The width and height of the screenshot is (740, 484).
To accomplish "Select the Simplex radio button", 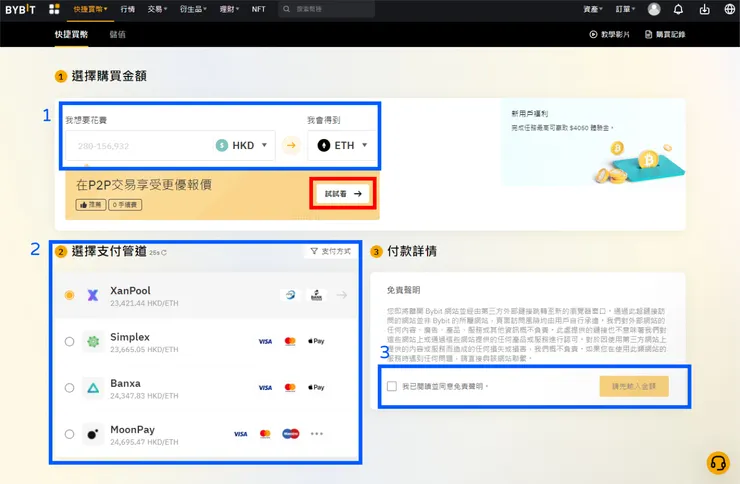I will tap(69, 342).
